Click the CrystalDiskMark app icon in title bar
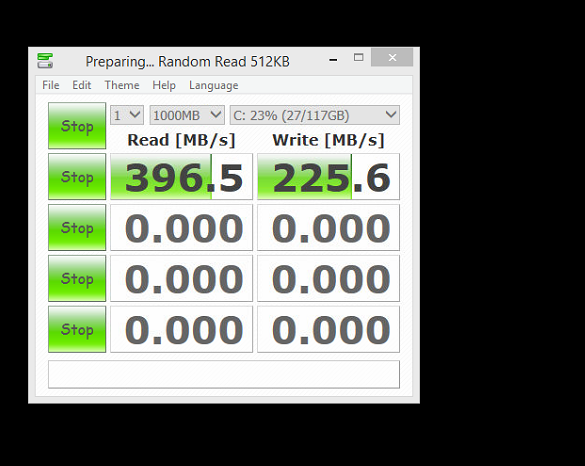The height and width of the screenshot is (466, 585). click(45, 61)
